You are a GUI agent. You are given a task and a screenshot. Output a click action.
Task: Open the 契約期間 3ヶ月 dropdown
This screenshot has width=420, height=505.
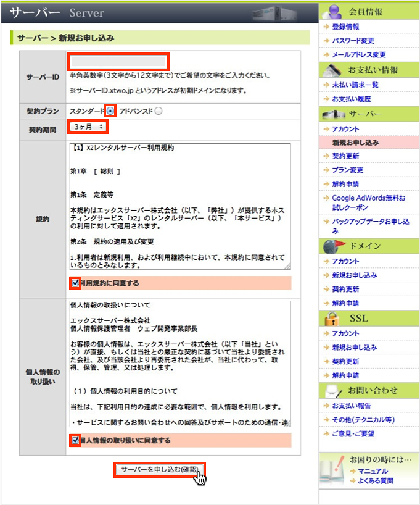click(x=88, y=127)
